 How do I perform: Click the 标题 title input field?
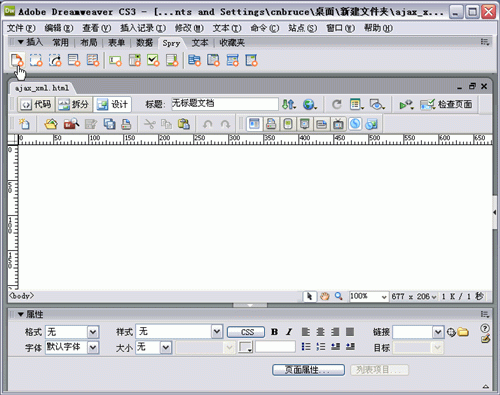(225, 104)
